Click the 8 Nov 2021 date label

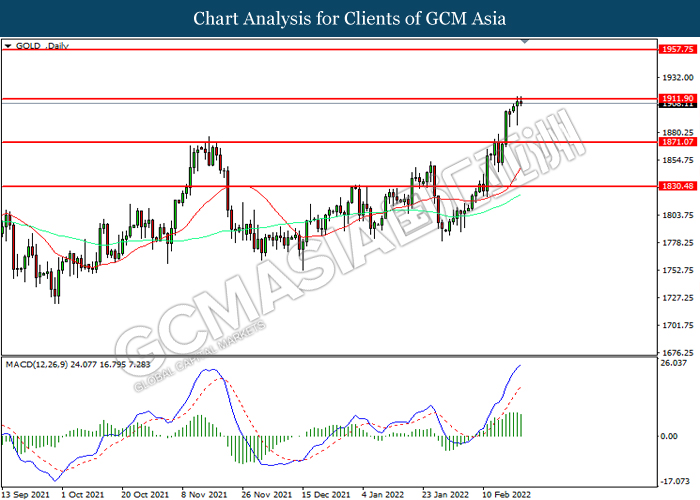204,495
